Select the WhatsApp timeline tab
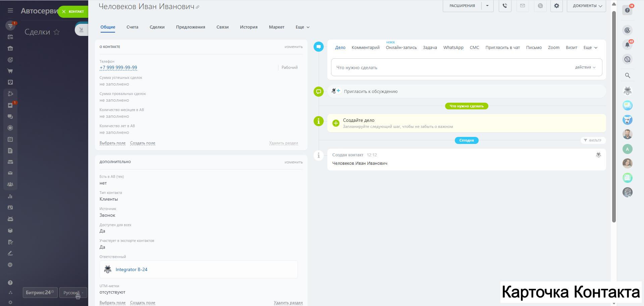 [x=453, y=48]
